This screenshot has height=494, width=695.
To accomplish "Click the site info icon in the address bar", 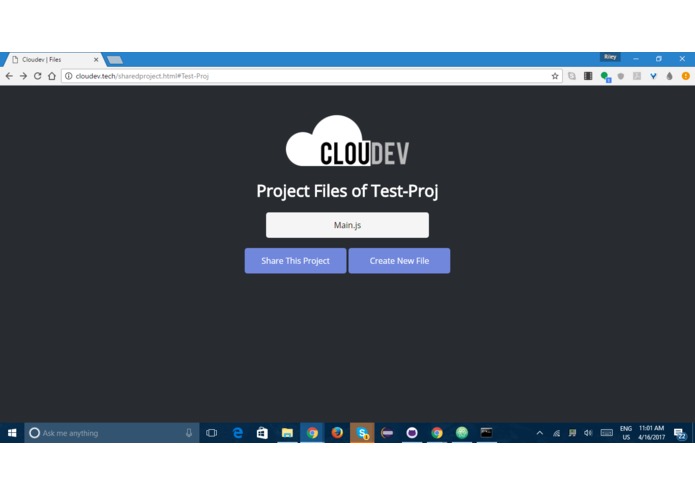I will pos(69,76).
